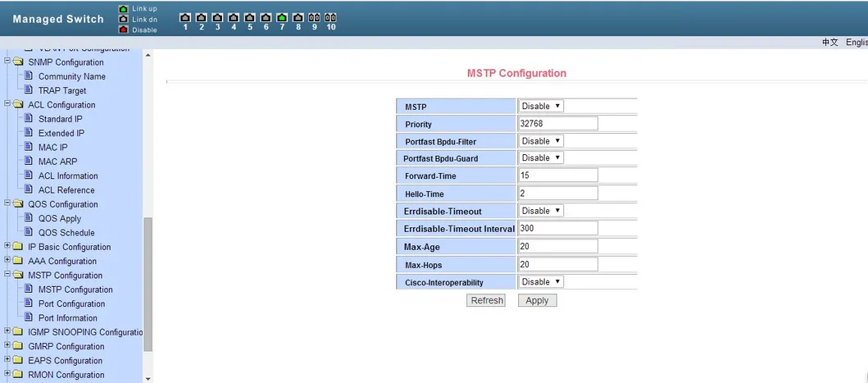Screen dimensions: 868x383
Task: Open MSTP Configuration page link
Action: [75, 290]
